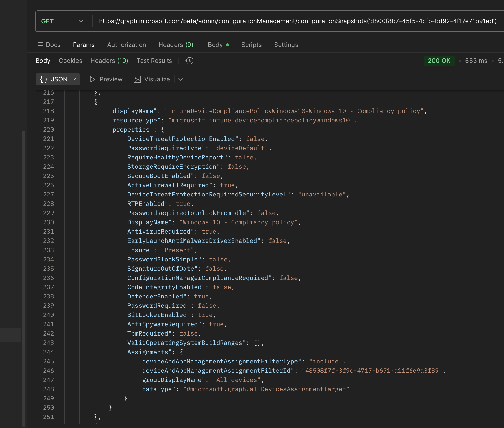
Task: Click line number 220 properties fold gutter
Action: pos(59,130)
